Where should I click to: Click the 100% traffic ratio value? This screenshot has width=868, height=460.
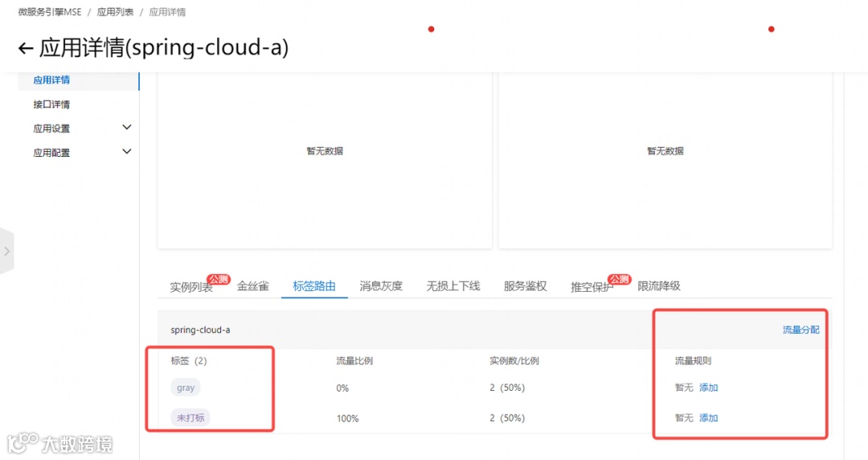coord(348,418)
